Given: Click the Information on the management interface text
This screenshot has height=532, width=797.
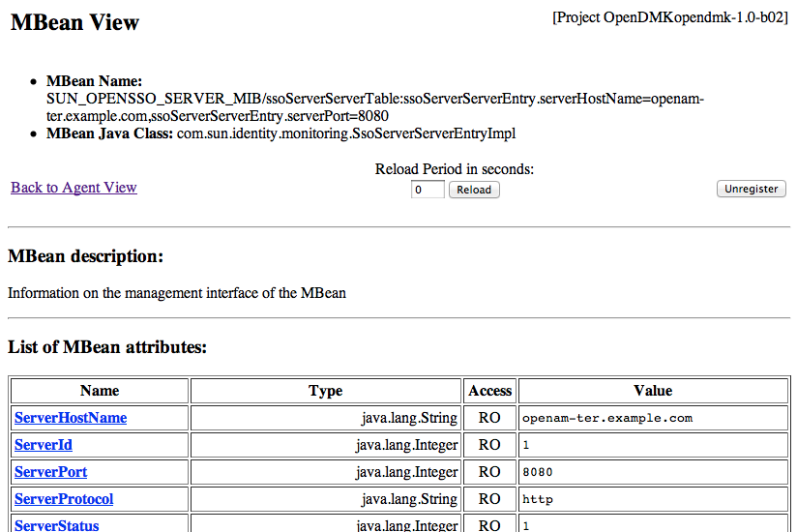Looking at the screenshot, I should (x=177, y=293).
